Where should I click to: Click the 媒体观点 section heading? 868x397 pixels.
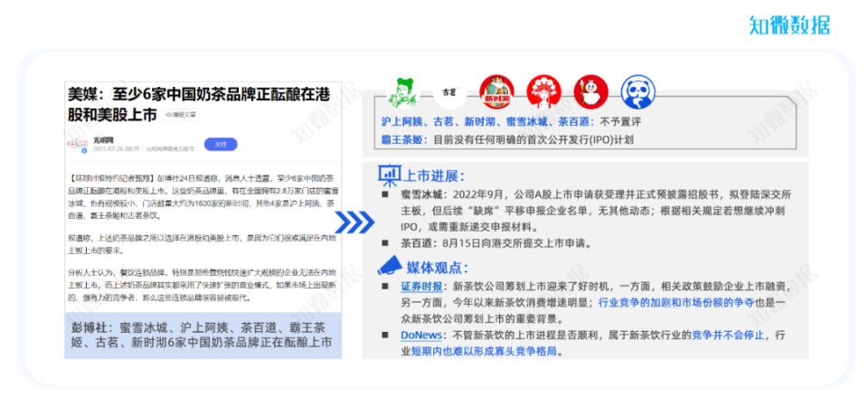coord(438,268)
